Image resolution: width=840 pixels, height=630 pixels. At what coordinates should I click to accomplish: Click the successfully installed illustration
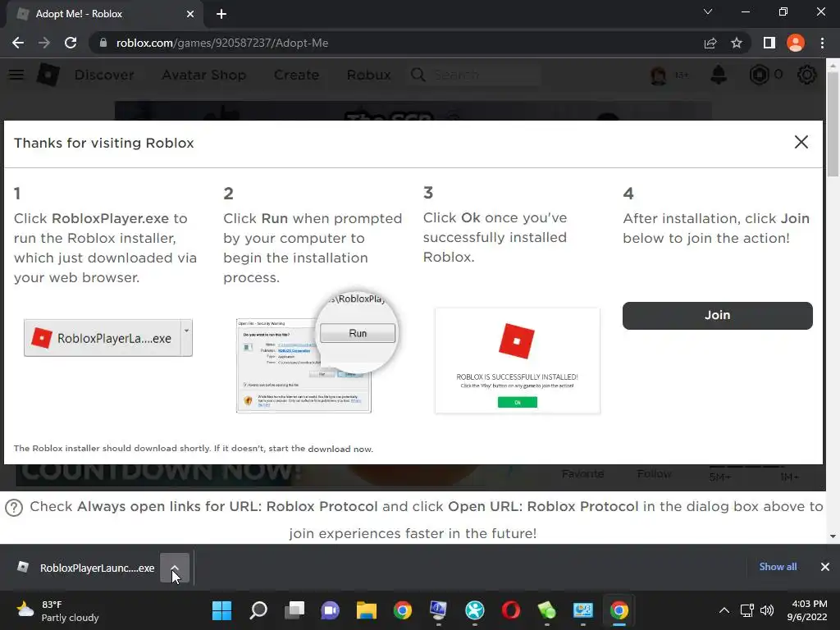(518, 361)
